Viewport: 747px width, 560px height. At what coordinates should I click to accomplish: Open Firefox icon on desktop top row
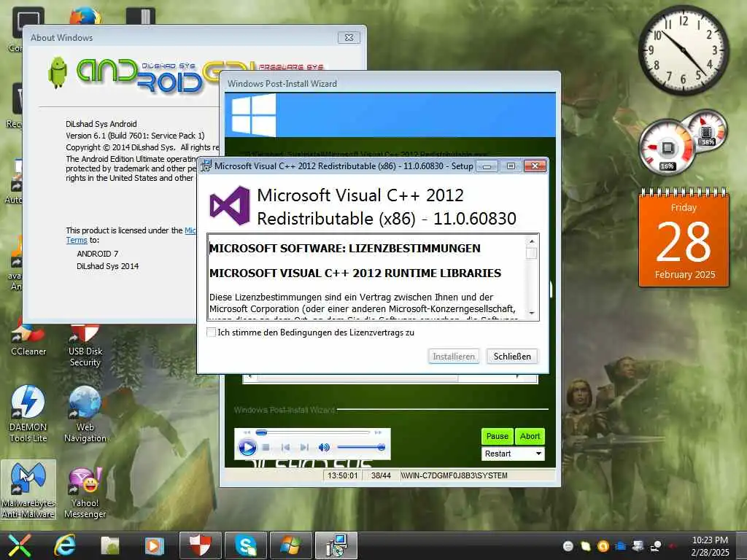coord(85,16)
